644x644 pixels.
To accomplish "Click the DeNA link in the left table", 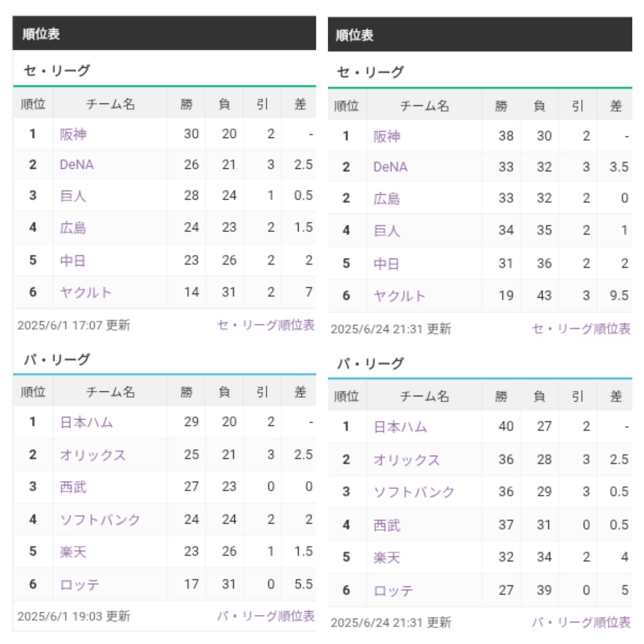I will (76, 165).
